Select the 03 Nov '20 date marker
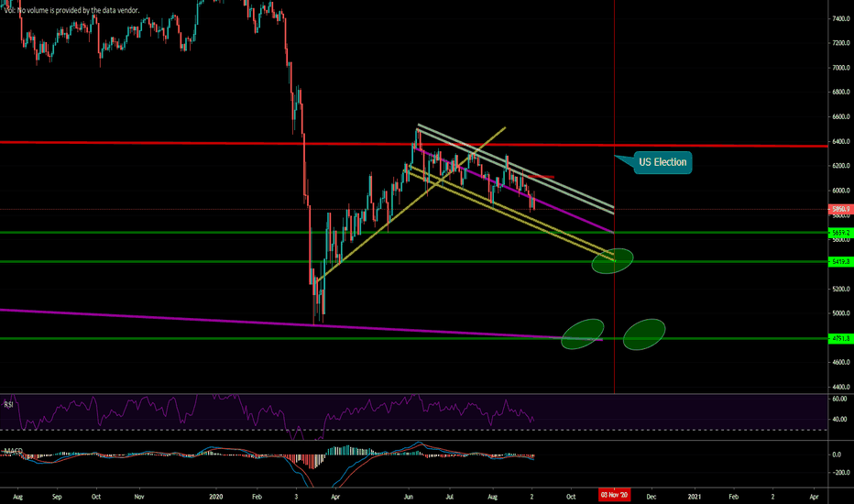The height and width of the screenshot is (504, 854). (x=614, y=495)
